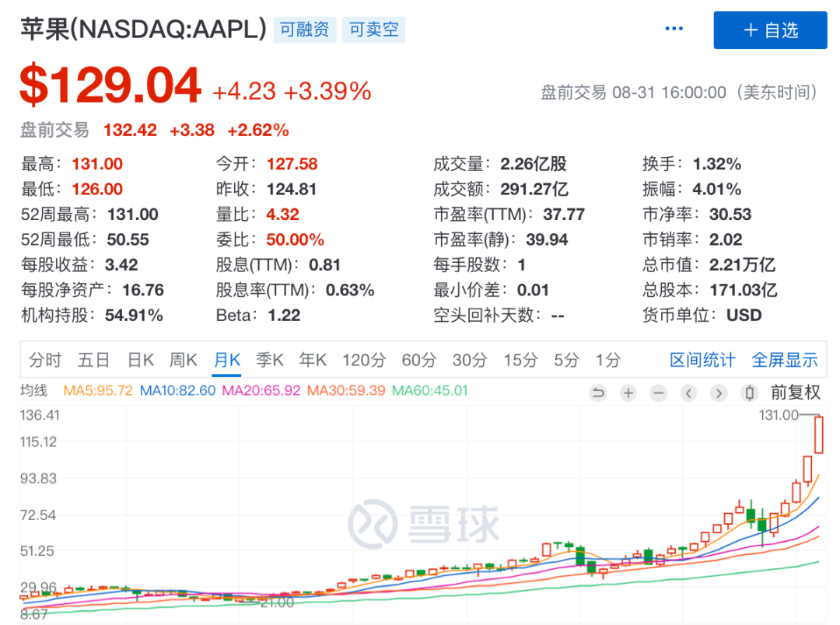This screenshot has width=840, height=625.
Task: Click the MA60:45.01 indicator label
Action: click(x=429, y=390)
